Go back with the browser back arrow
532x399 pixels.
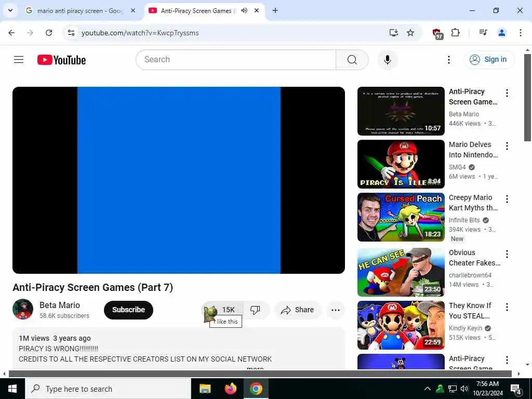11,33
